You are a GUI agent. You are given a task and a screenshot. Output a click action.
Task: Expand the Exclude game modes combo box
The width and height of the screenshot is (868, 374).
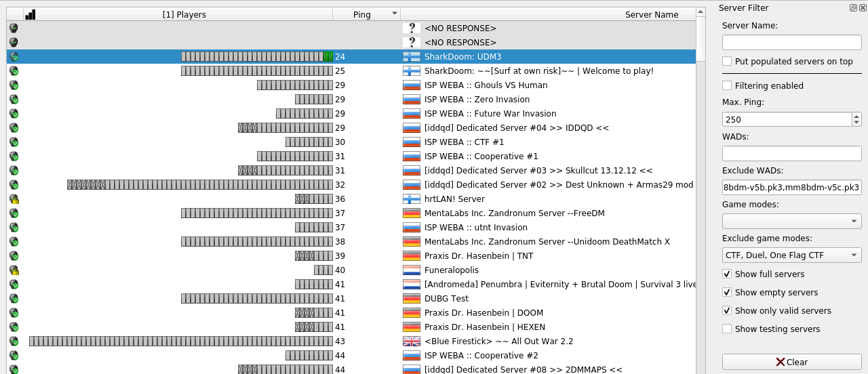tap(791, 255)
